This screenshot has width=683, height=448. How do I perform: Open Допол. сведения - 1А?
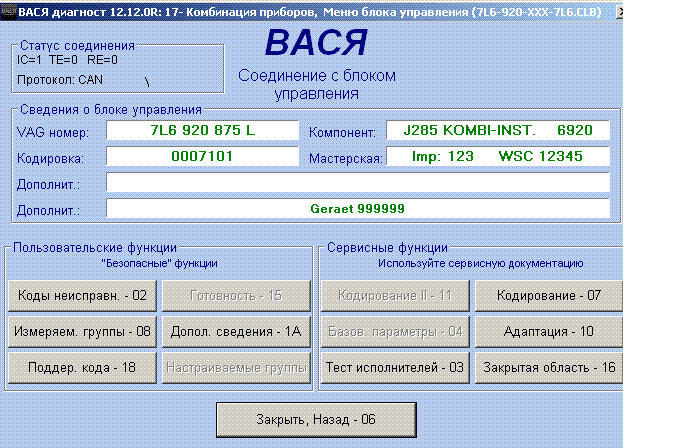(x=236, y=332)
